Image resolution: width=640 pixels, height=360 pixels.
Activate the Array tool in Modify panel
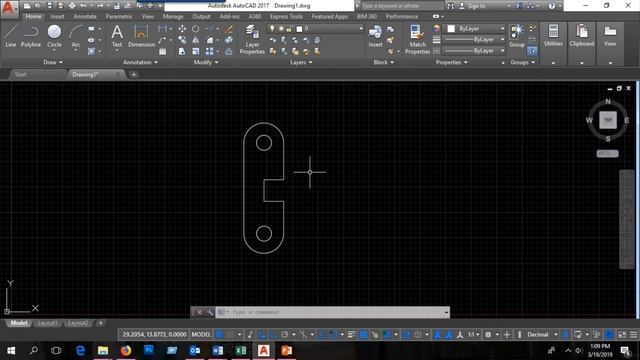click(209, 51)
